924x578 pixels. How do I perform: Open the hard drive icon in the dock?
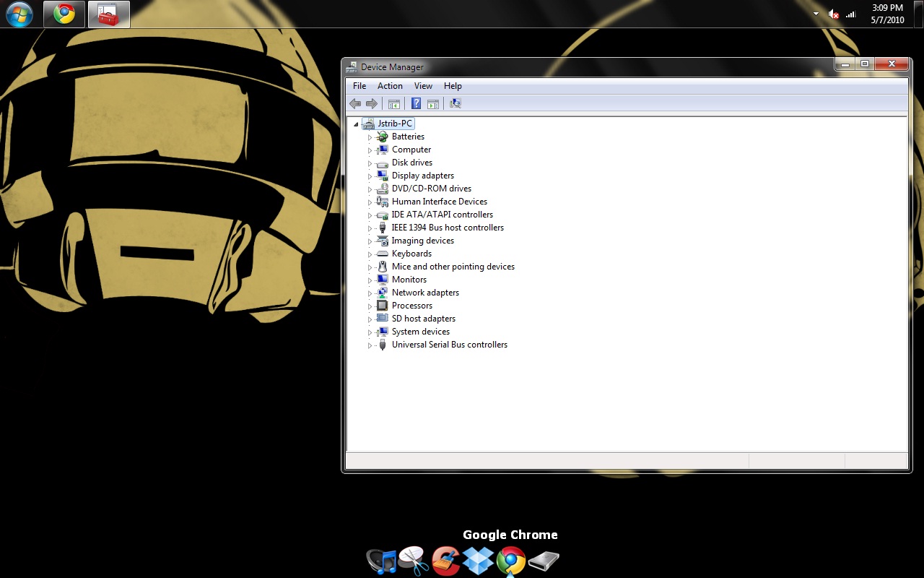(x=544, y=561)
